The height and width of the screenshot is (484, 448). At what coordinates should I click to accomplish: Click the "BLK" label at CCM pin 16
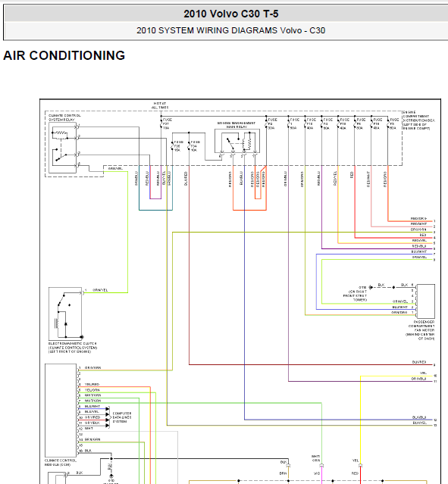pyautogui.click(x=88, y=451)
